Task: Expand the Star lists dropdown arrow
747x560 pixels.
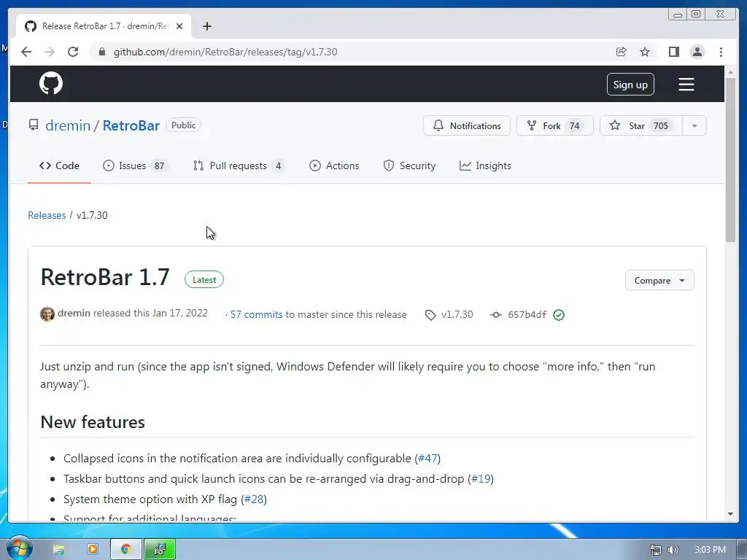Action: click(x=694, y=125)
